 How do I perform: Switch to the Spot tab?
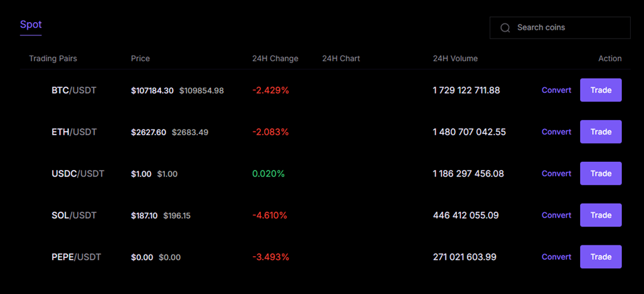pyautogui.click(x=30, y=25)
